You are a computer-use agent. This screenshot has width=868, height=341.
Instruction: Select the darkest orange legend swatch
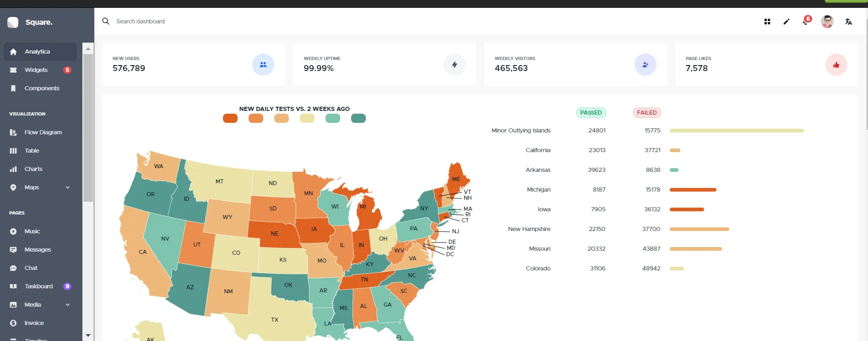[230, 119]
